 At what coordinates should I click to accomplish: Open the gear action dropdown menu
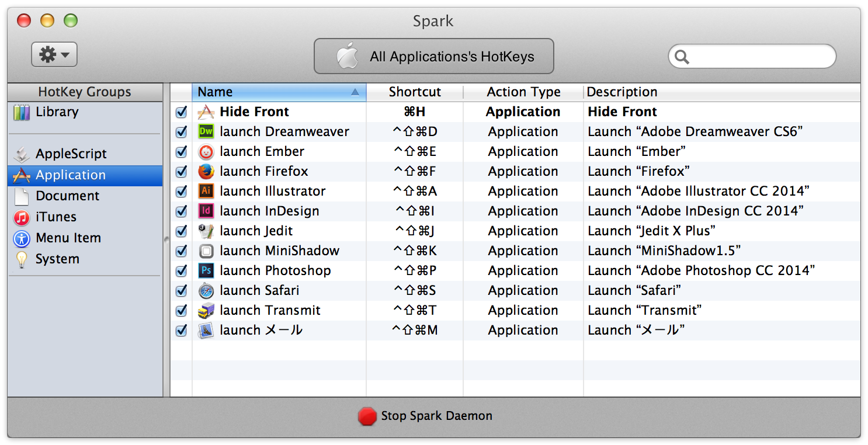click(x=54, y=55)
